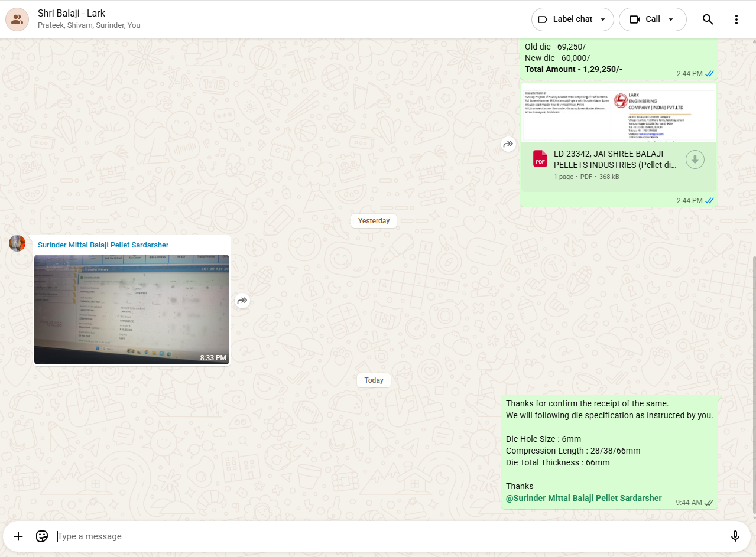The image size is (756, 557).
Task: Open the chat search magnifier icon
Action: click(x=708, y=19)
